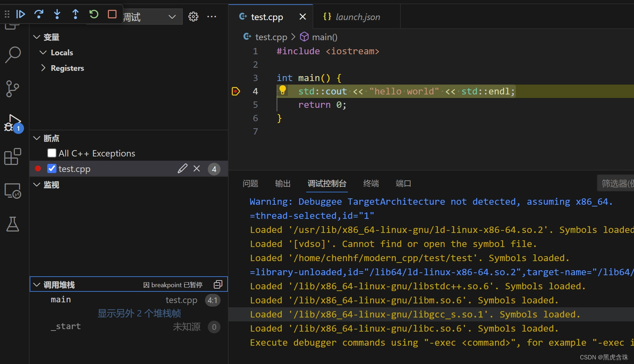Select the 调试控制台 panel tab
This screenshot has height=364, width=634.
pos(327,184)
